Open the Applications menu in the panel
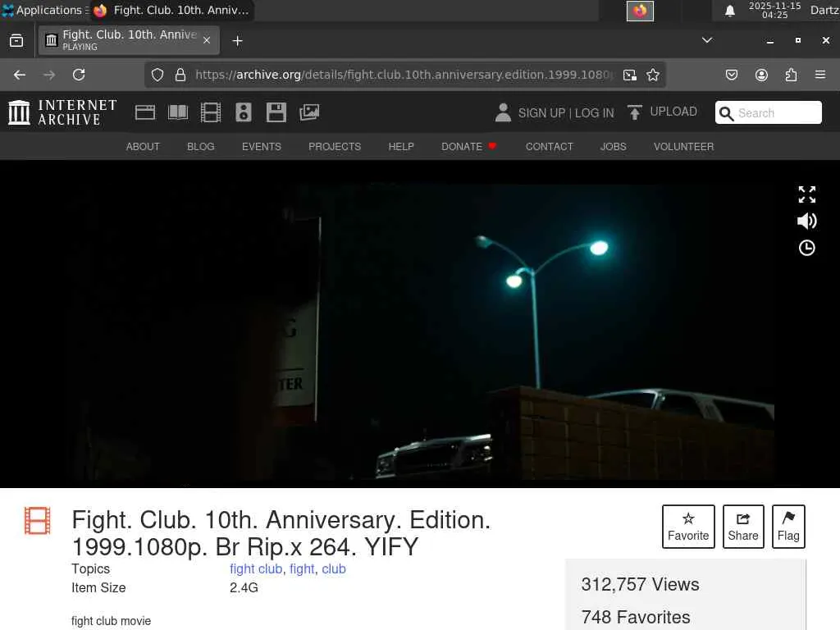This screenshot has width=840, height=630. point(44,10)
